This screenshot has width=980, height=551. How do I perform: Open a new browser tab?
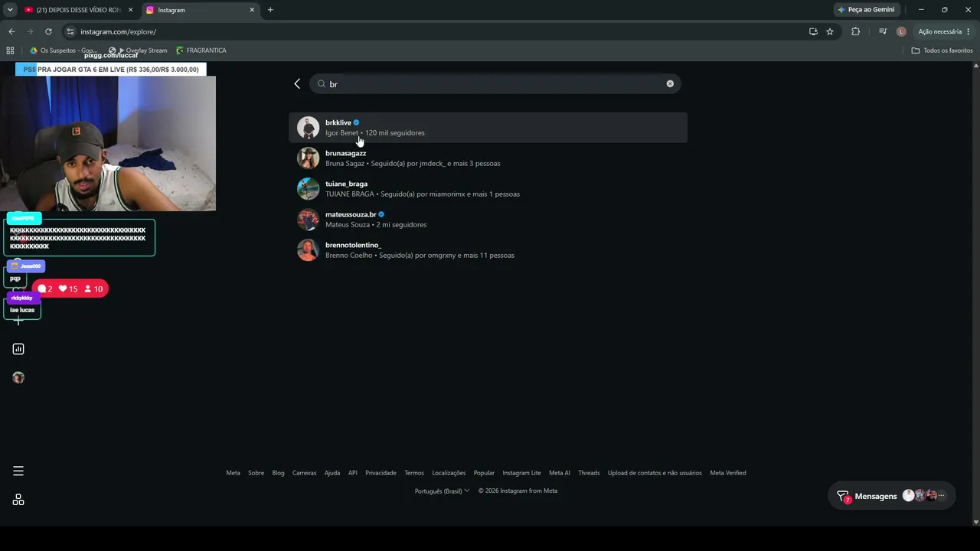point(270,10)
